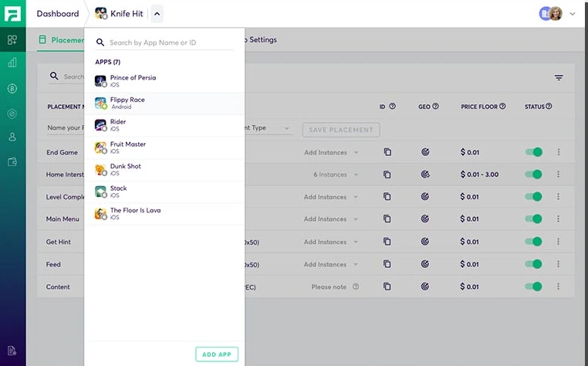Expand Add Instances for Feed
Viewport: 588px width, 366px height.
(331, 264)
